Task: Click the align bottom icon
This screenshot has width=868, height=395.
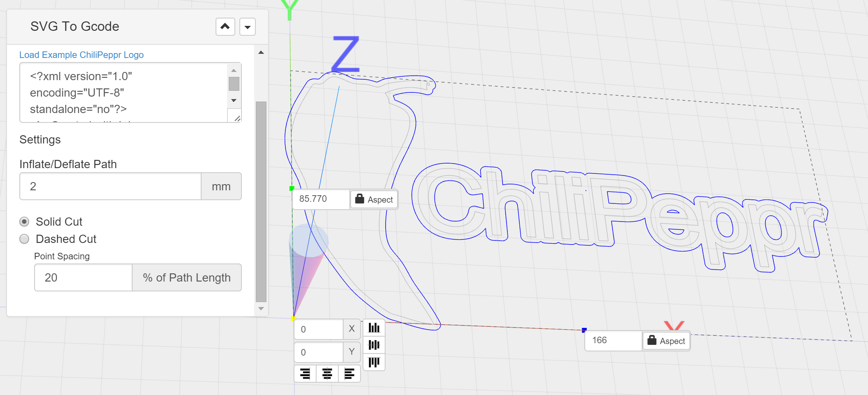Action: [374, 328]
